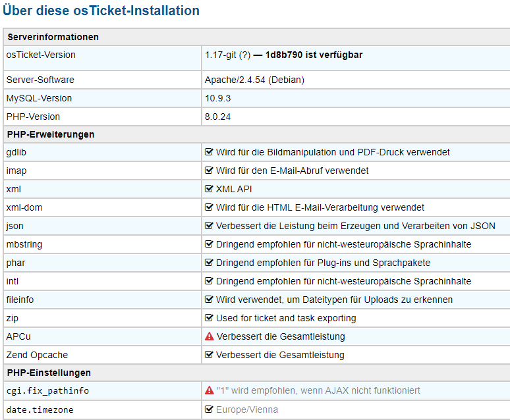Click the Serverinformationen section header
510x420 pixels.
(x=53, y=38)
